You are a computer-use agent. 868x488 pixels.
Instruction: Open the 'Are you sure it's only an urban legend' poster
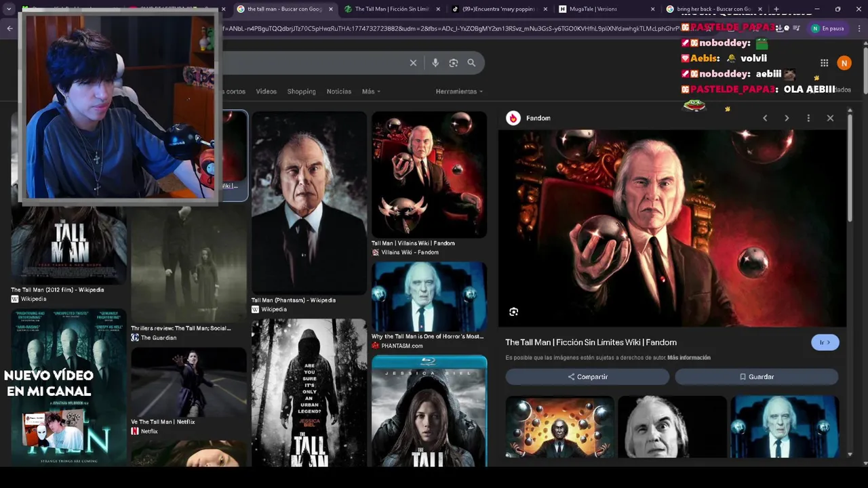coord(309,392)
